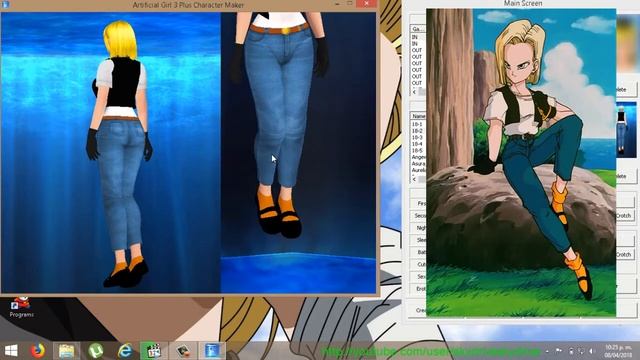Open the network status tray icon

point(581,351)
